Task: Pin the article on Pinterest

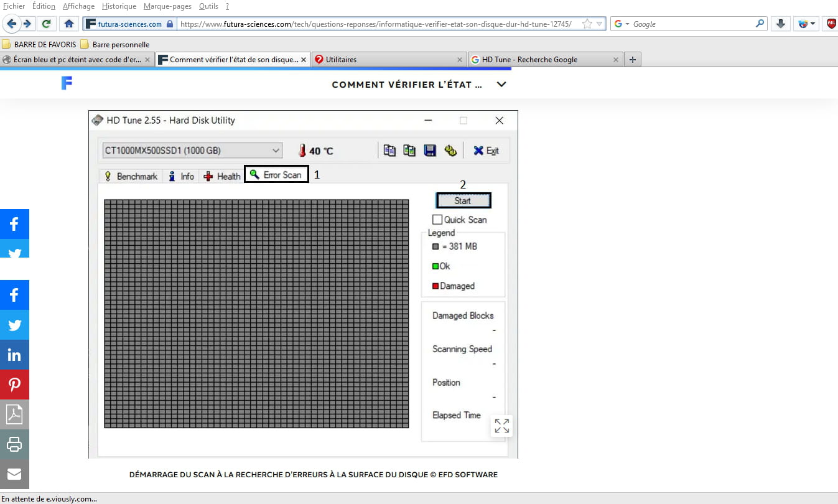Action: click(14, 385)
